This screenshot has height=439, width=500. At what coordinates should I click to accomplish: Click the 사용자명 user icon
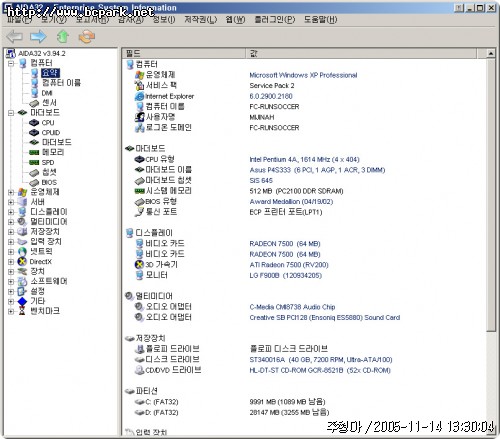139,117
